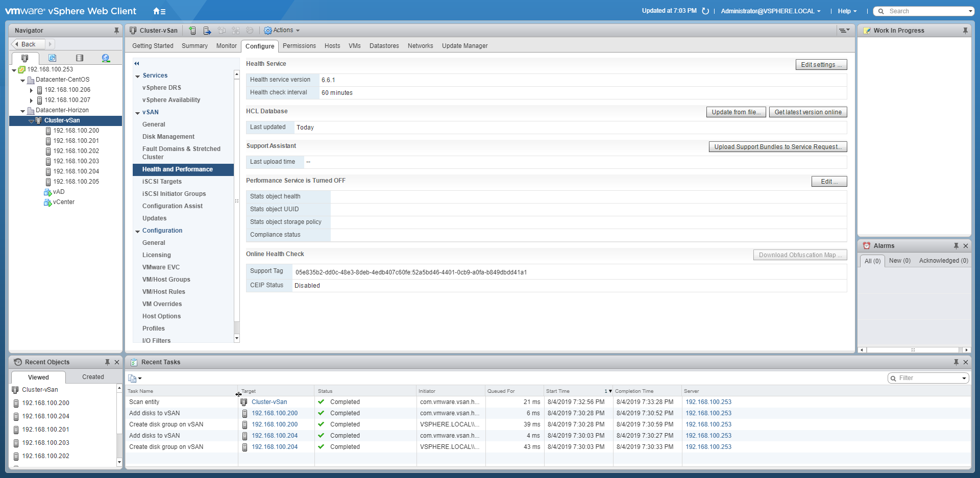Open the Storage inventory view icon
This screenshot has width=980, height=478.
click(79, 58)
